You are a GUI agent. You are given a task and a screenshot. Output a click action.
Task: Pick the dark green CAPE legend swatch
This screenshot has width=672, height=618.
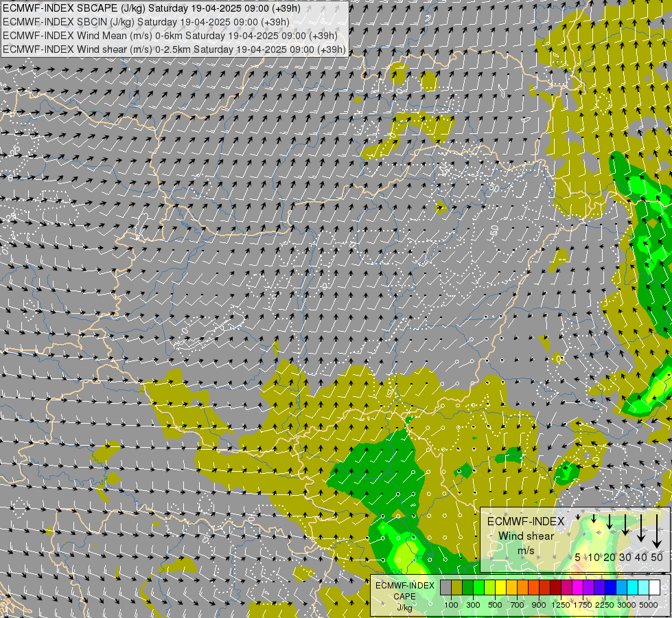pos(468,588)
